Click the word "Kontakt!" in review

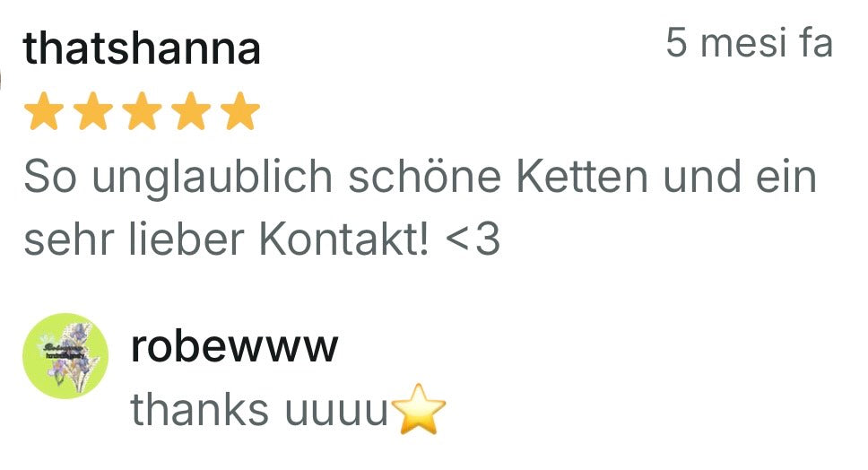click(x=343, y=239)
